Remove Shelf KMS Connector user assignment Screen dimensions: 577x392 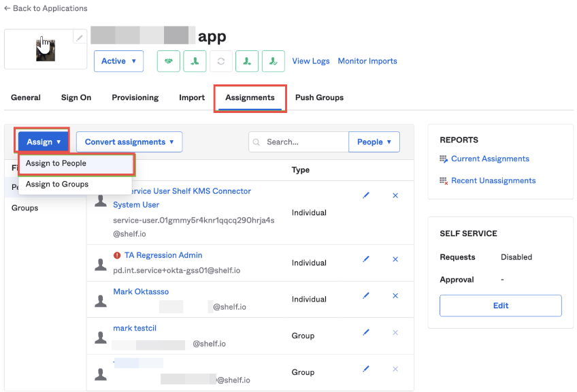pos(395,195)
